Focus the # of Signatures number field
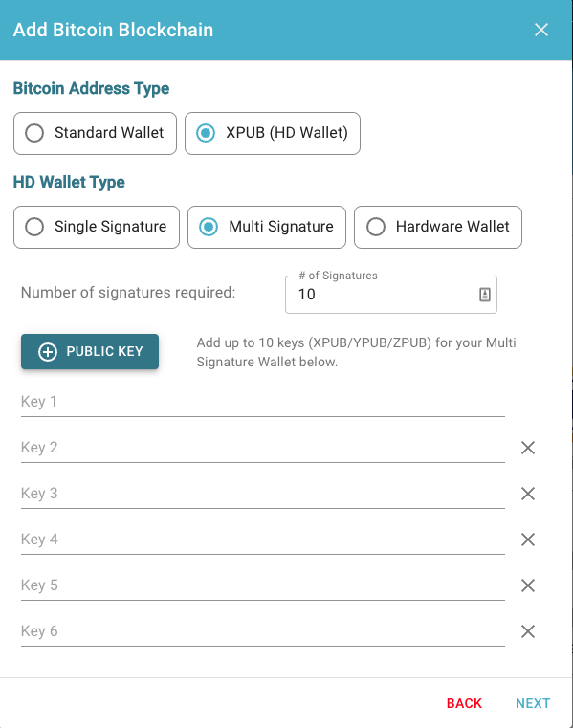 391,295
